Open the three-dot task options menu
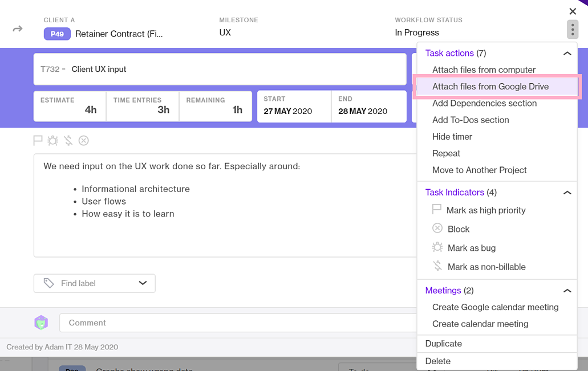 [x=572, y=29]
